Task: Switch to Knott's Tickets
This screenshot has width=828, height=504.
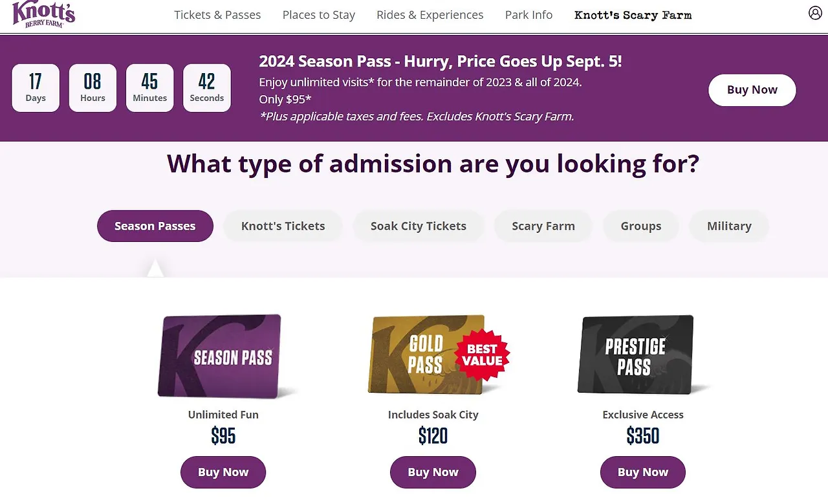Action: click(x=283, y=226)
